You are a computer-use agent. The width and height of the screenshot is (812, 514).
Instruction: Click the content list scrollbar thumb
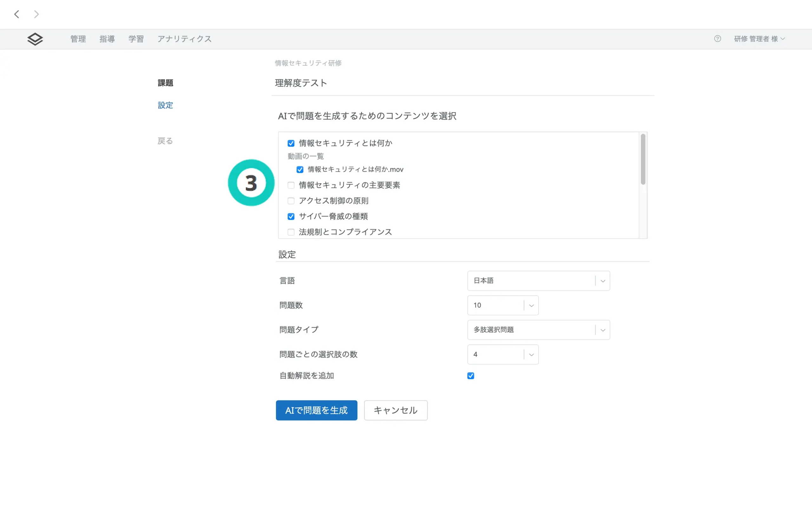pos(643,159)
